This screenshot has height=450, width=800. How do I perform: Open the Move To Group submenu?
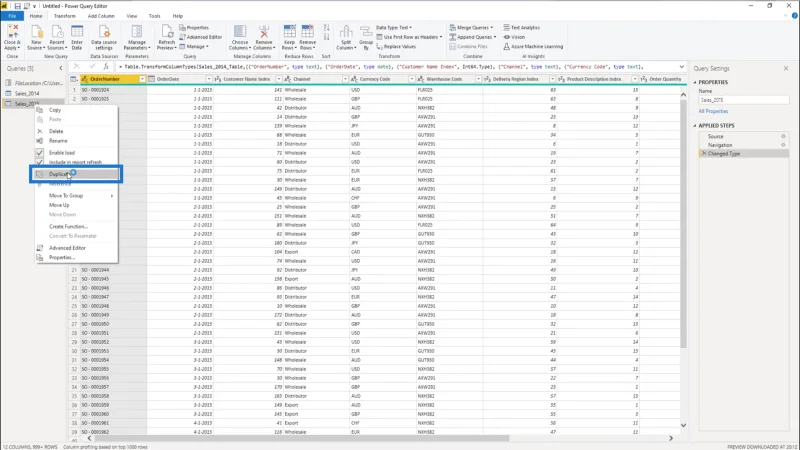point(75,195)
